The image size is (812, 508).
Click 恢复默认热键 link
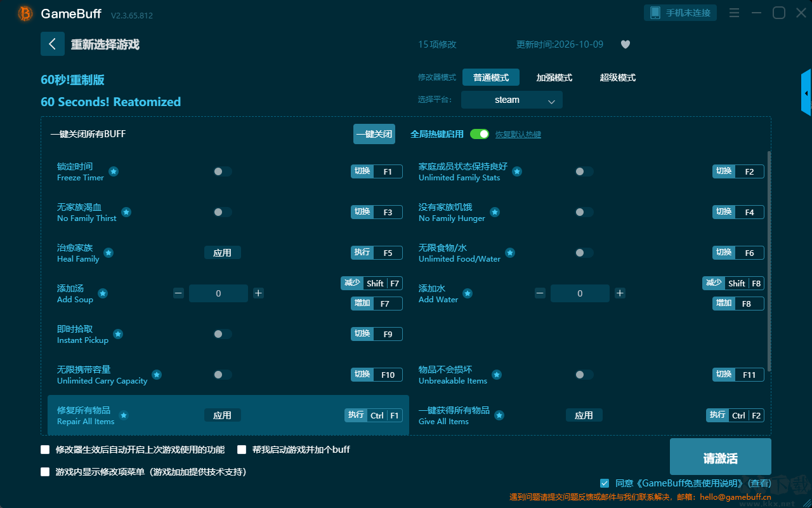[x=518, y=135]
